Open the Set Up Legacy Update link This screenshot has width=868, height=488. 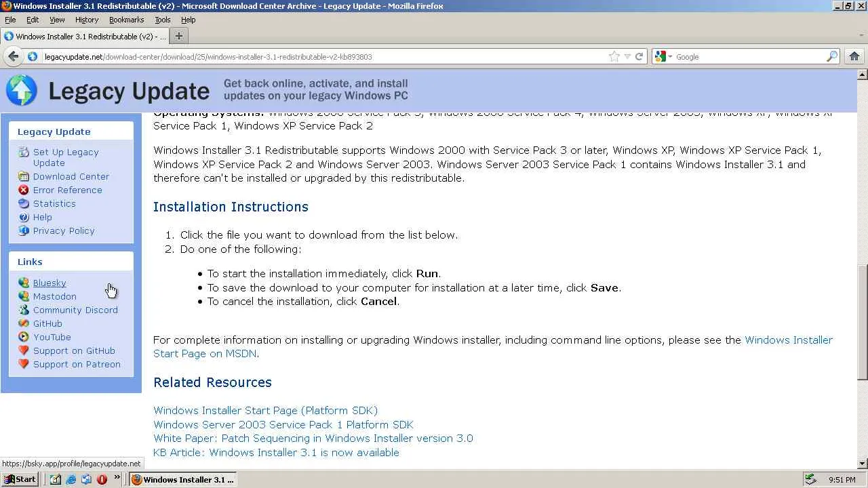click(x=66, y=157)
